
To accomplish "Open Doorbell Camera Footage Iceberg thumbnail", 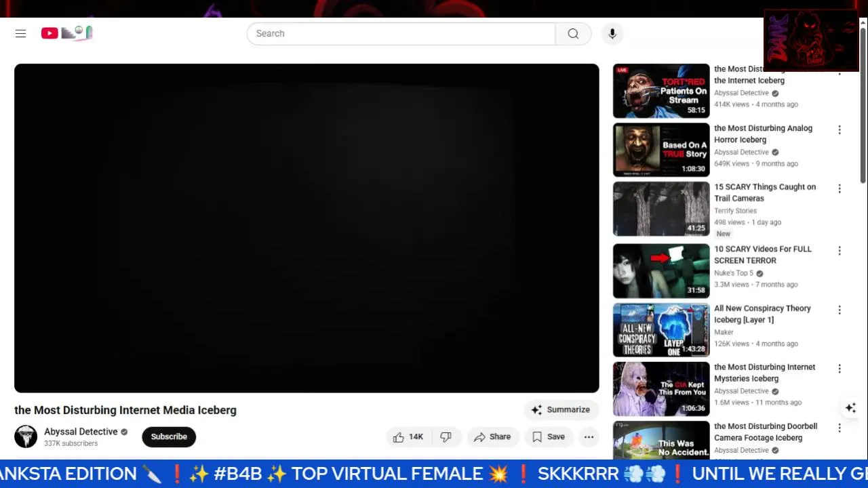I will 661,441.
